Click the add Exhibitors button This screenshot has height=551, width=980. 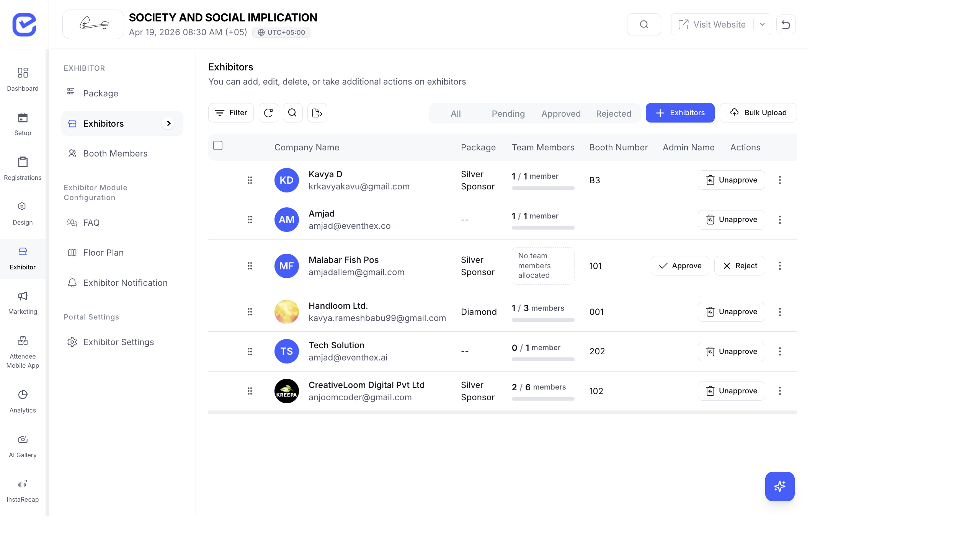[x=680, y=113]
